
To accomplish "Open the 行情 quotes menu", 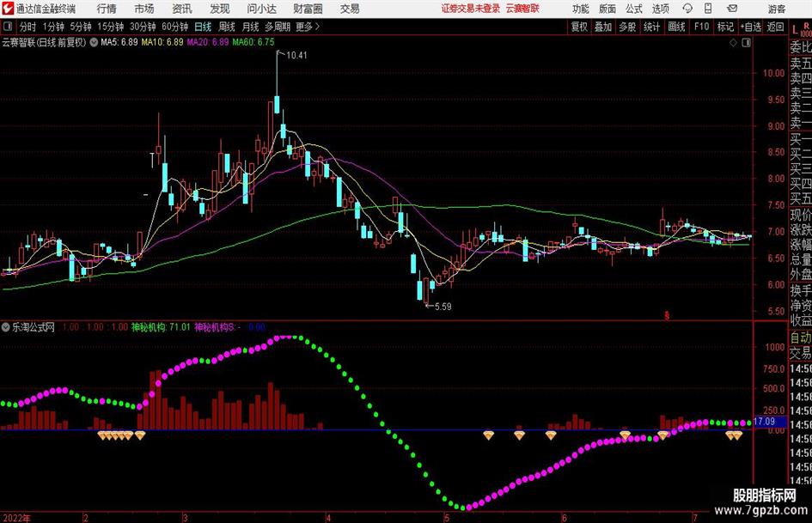I will point(107,9).
